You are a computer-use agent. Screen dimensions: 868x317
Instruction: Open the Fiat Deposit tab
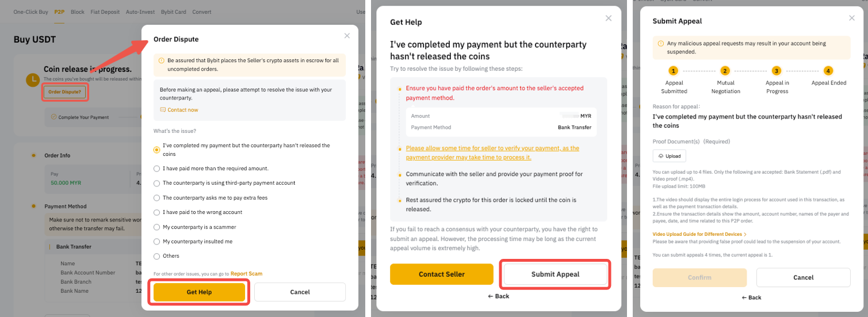click(104, 12)
